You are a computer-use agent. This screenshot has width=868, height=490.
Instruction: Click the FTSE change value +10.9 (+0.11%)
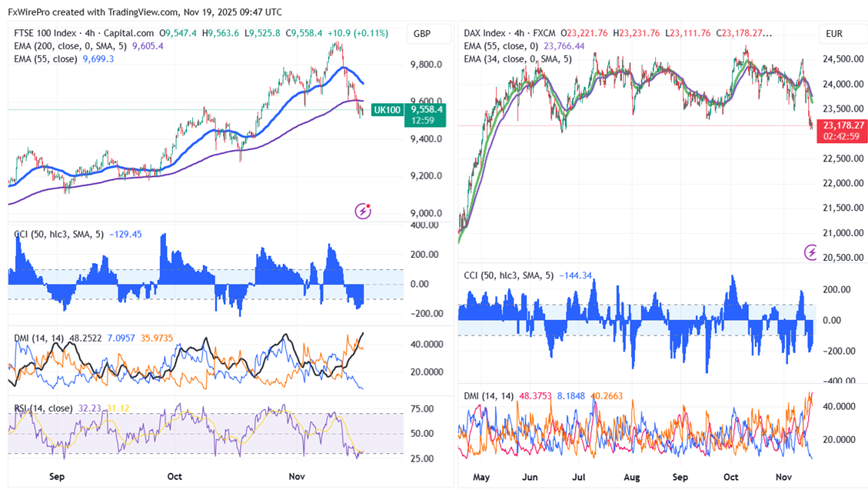(x=357, y=33)
